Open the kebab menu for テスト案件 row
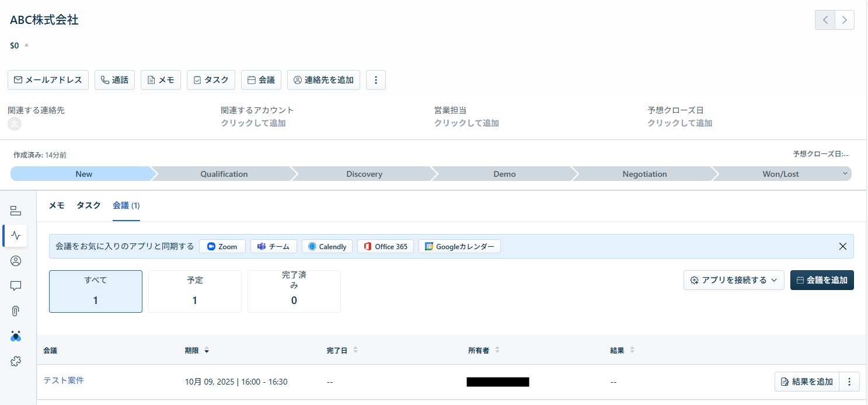This screenshot has width=868, height=405. point(849,382)
